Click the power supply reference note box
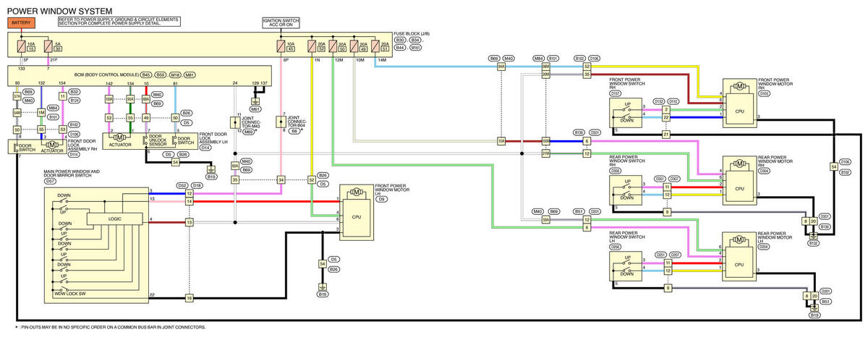Viewport: 868px width, 340px height. [119, 22]
